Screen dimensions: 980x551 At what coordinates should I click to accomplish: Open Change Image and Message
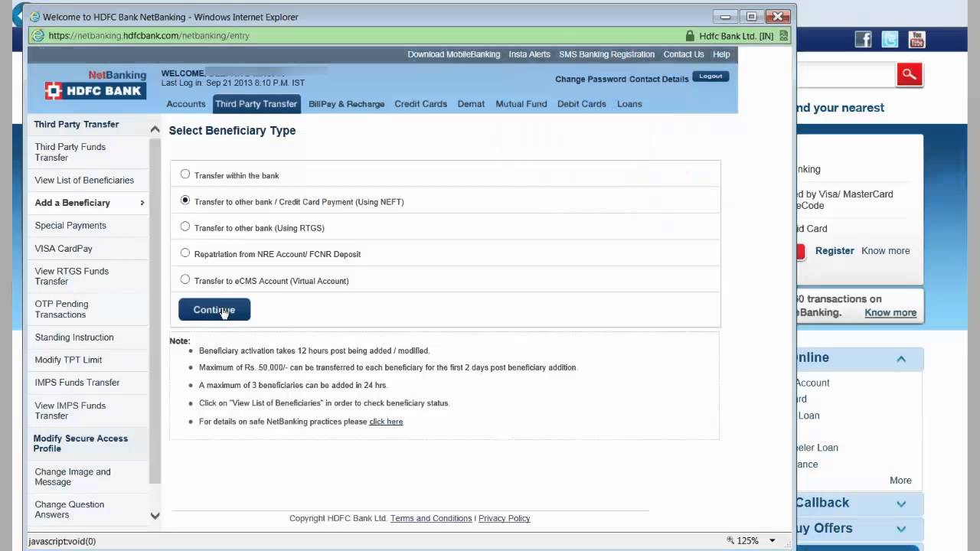(x=73, y=477)
